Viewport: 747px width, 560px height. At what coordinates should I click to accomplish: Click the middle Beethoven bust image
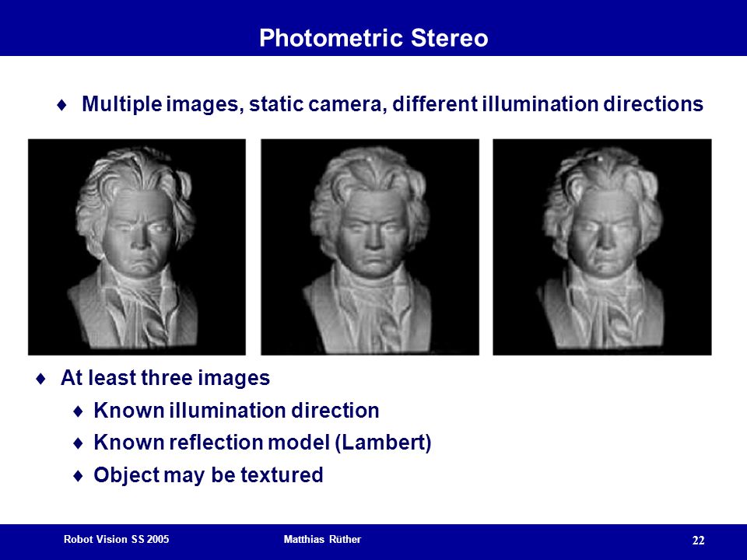click(370, 247)
